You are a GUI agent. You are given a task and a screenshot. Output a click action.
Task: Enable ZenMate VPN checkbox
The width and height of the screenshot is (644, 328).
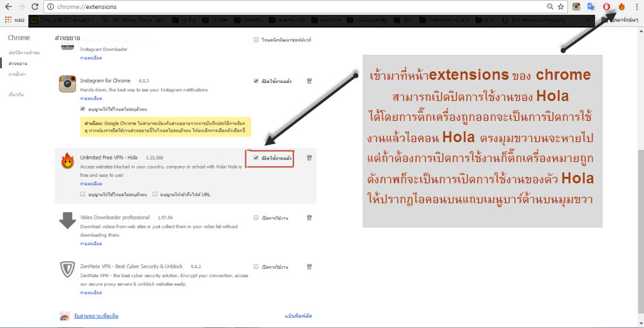(256, 266)
